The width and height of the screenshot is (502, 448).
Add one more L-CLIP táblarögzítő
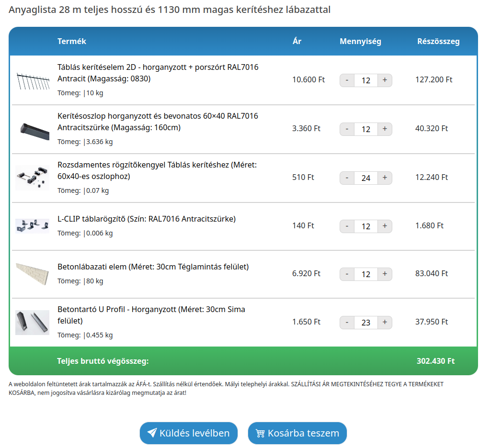pos(385,226)
